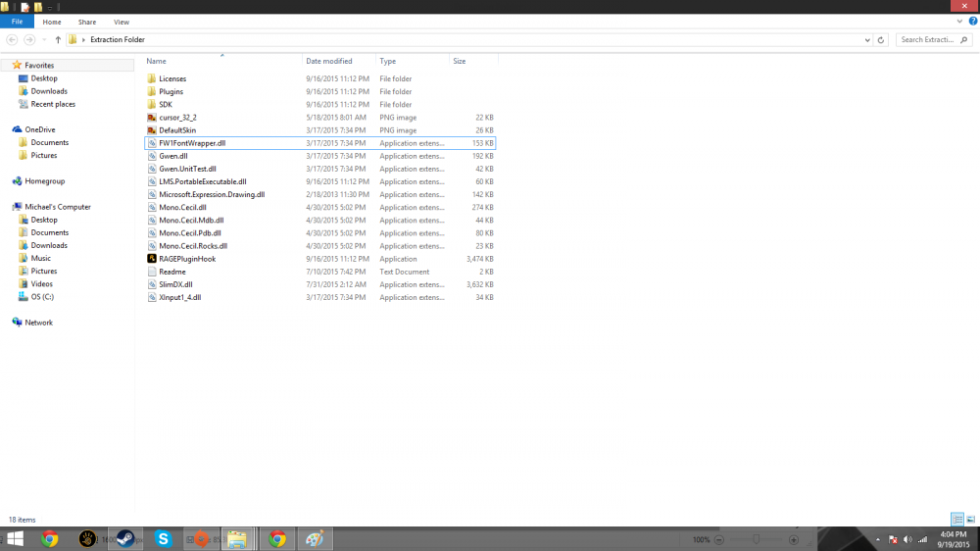Go back with the Back arrow
This screenshot has height=551, width=980.
[x=12, y=39]
